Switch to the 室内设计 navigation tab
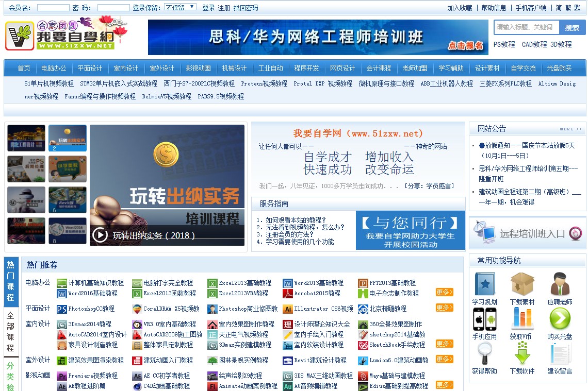 tap(127, 67)
